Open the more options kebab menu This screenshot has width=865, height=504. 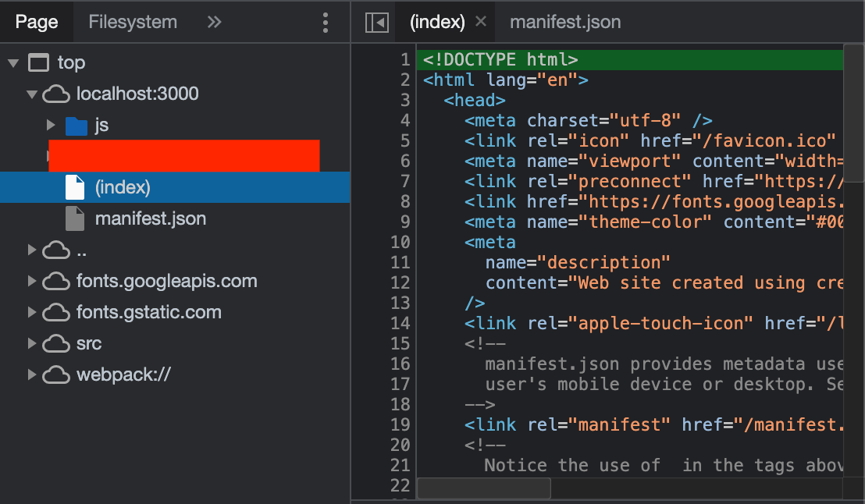(x=326, y=22)
